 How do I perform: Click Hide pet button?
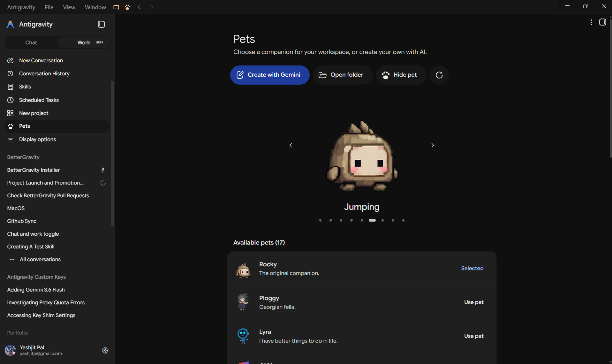point(401,75)
